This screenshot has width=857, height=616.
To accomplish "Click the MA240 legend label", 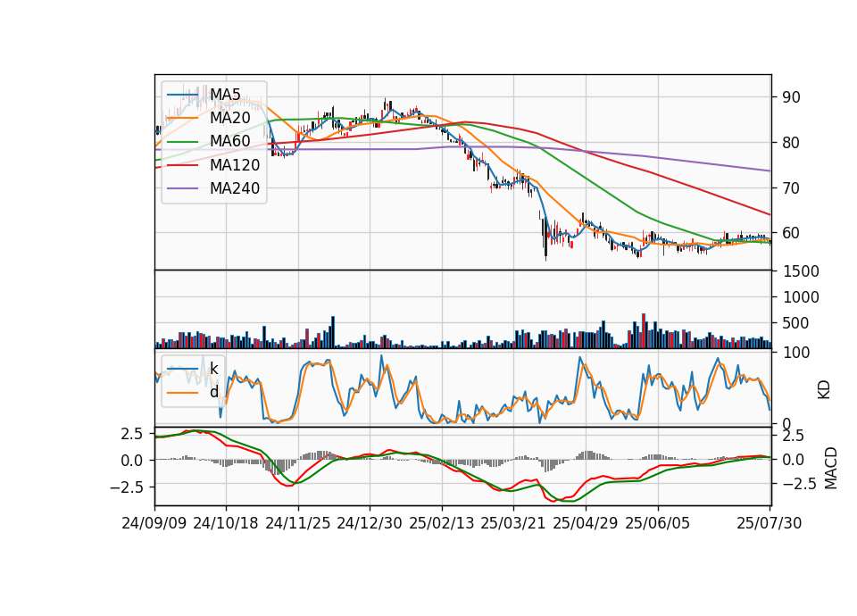I will coord(235,188).
